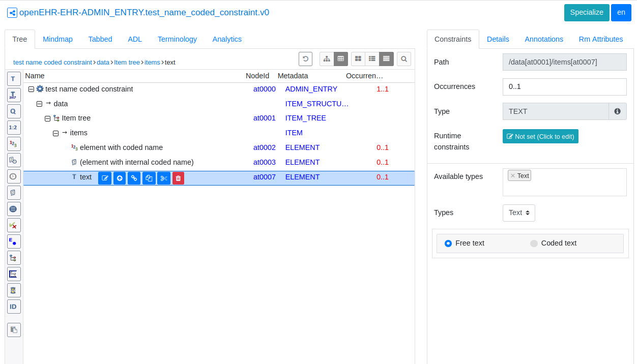Collapse the Item tree node

click(48, 118)
